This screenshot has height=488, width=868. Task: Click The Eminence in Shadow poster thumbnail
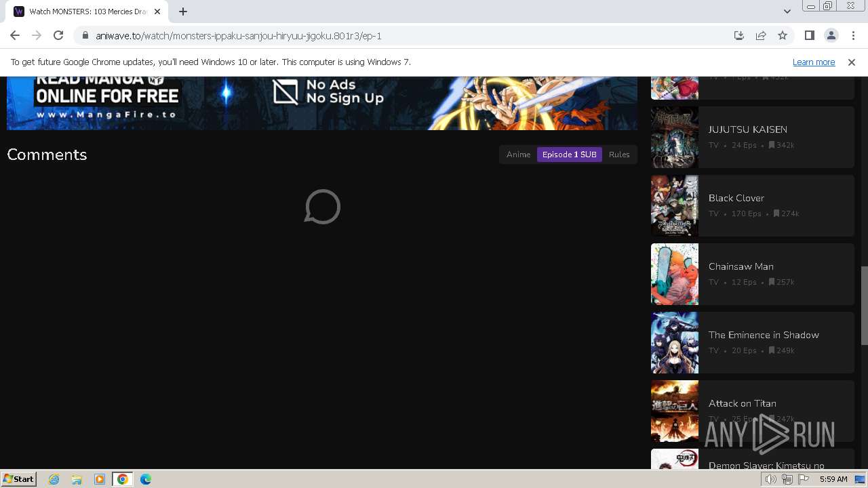(675, 342)
